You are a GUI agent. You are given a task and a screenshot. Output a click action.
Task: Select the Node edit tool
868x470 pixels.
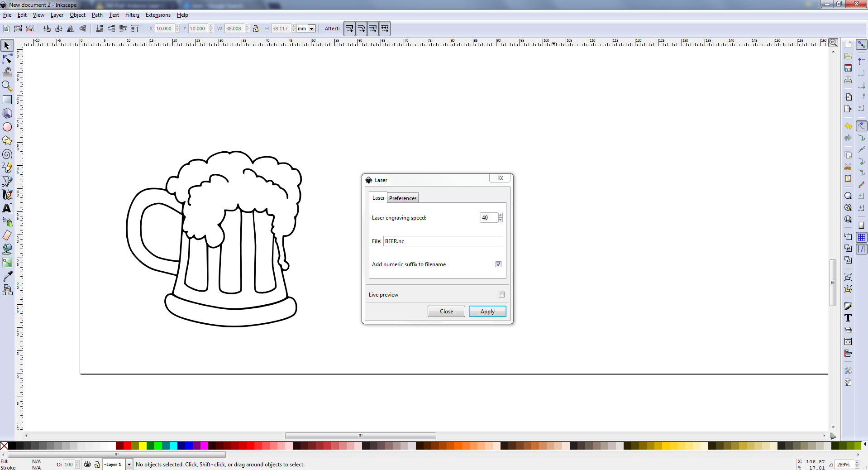[x=7, y=59]
